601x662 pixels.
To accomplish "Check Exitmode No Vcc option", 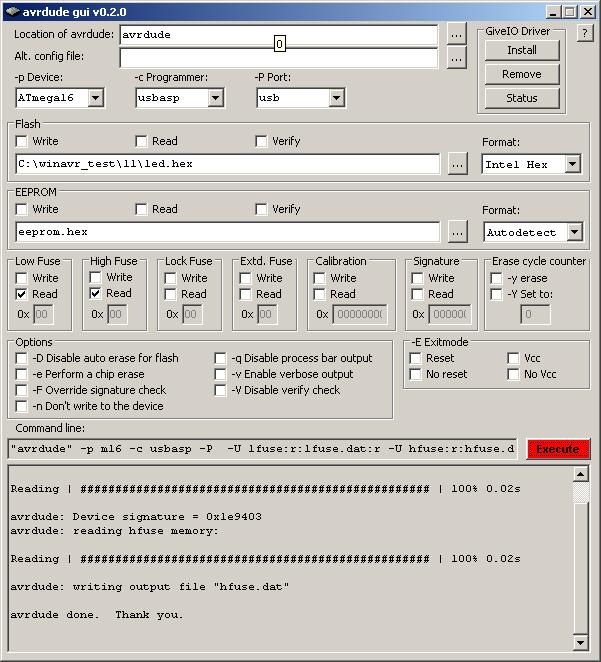I will [x=513, y=374].
